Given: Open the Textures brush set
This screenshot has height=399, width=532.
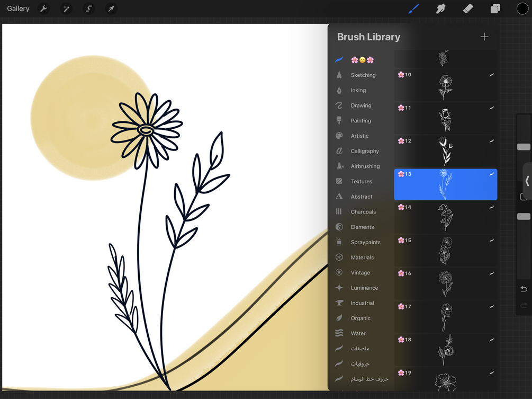Looking at the screenshot, I should (362, 181).
